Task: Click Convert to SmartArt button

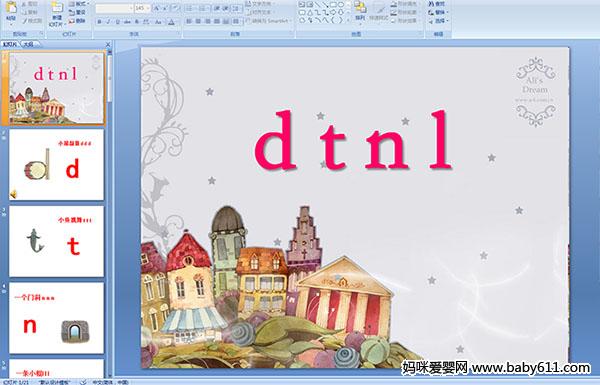Action: tap(269, 21)
